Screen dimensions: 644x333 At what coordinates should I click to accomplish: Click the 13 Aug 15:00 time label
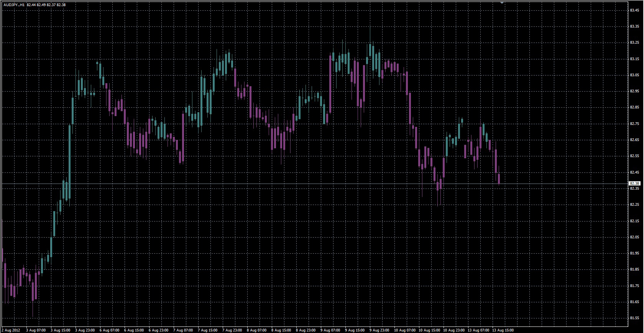[503, 330]
